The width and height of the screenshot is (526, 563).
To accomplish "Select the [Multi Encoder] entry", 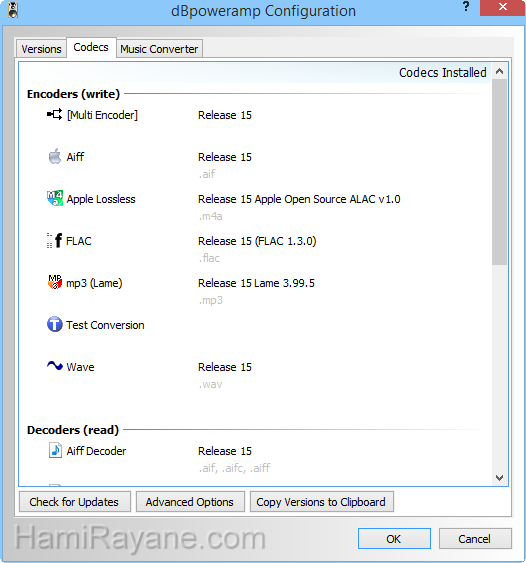I will pyautogui.click(x=102, y=115).
